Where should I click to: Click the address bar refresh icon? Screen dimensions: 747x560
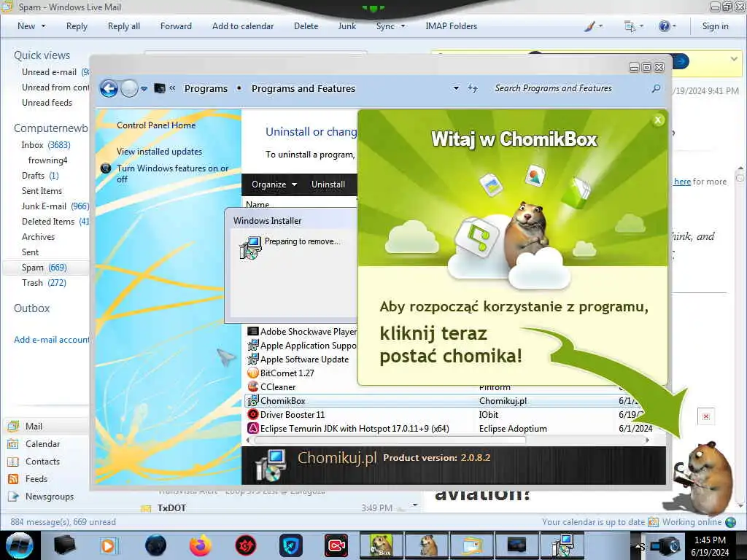tap(472, 88)
